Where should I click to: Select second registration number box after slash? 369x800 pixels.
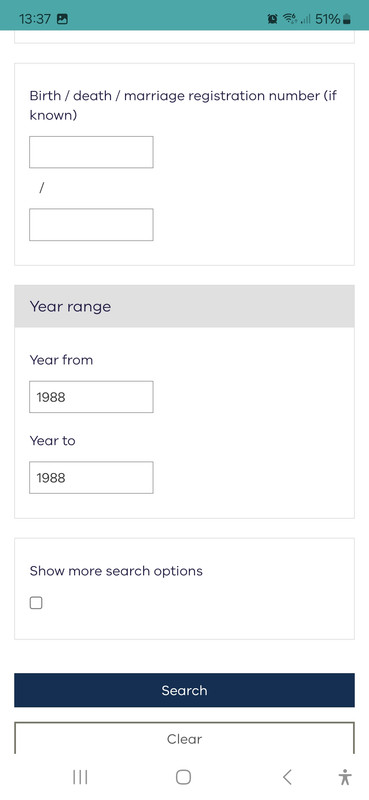(91, 224)
